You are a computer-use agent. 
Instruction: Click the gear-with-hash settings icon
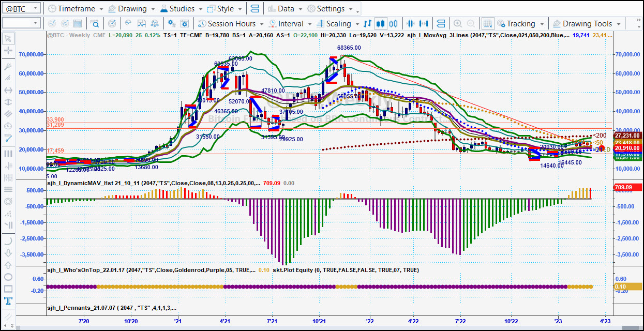pos(172,23)
